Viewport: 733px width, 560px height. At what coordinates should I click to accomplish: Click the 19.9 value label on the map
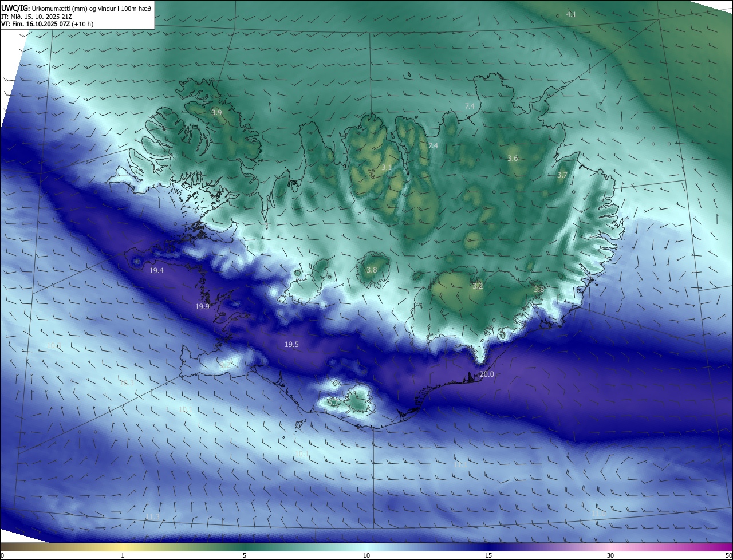click(x=202, y=307)
